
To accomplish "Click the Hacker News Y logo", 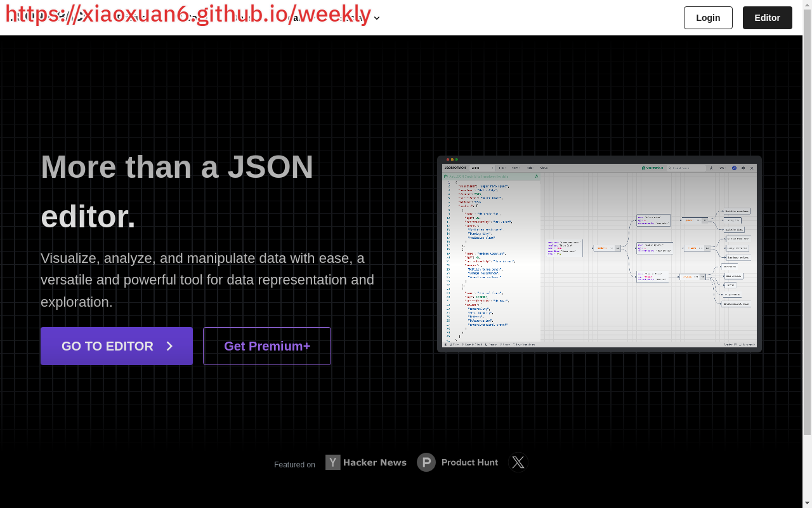I will click(x=333, y=462).
